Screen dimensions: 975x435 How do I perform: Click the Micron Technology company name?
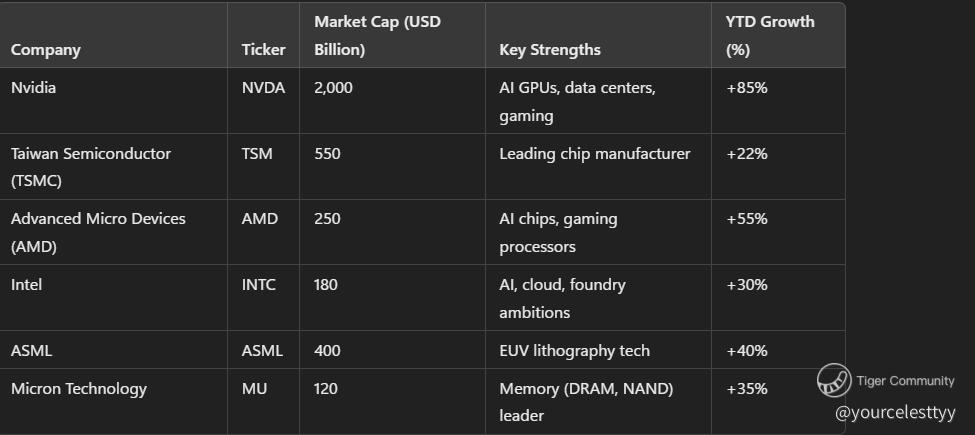[79, 389]
